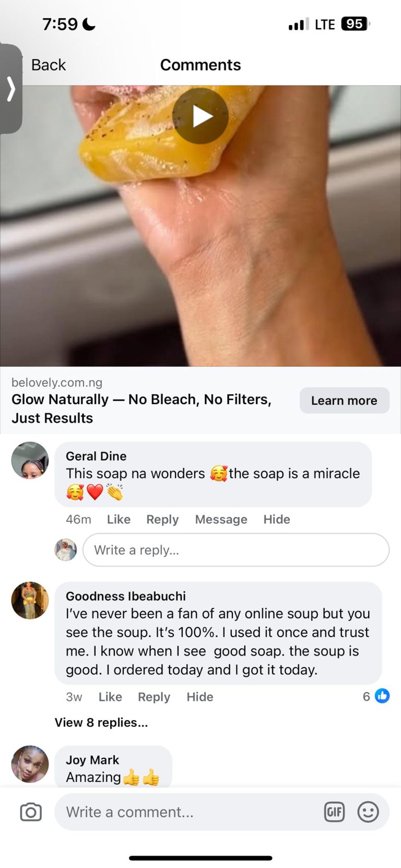The width and height of the screenshot is (401, 868).
Task: Like Goodness Ibeabuchi's comment
Action: (x=110, y=697)
